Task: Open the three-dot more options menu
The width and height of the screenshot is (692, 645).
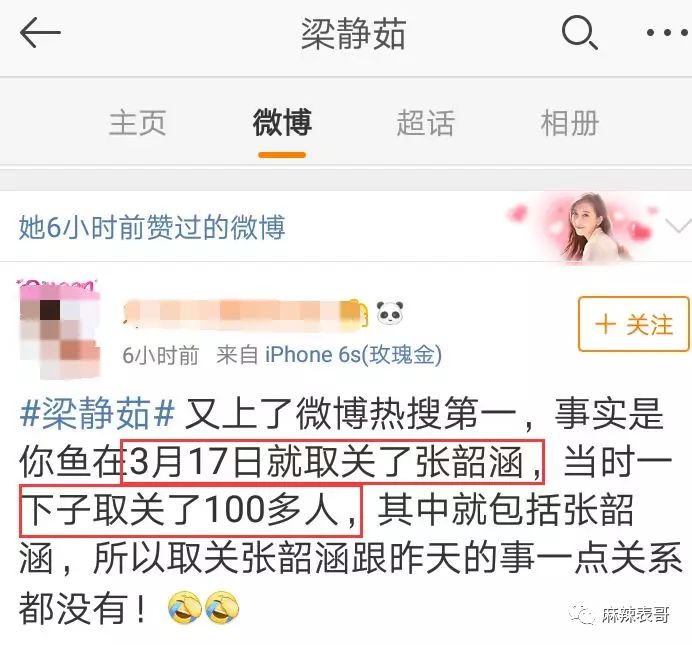Action: (x=667, y=33)
